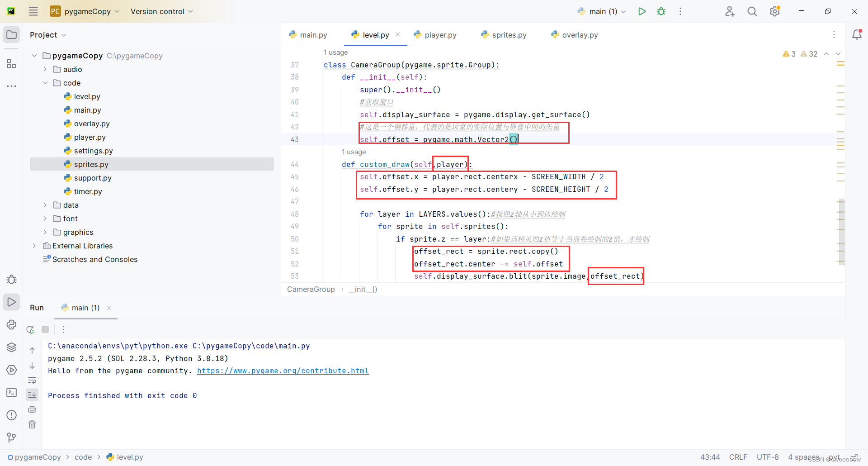Collapse the pygameCopy root folder
868x466 pixels.
coord(34,56)
